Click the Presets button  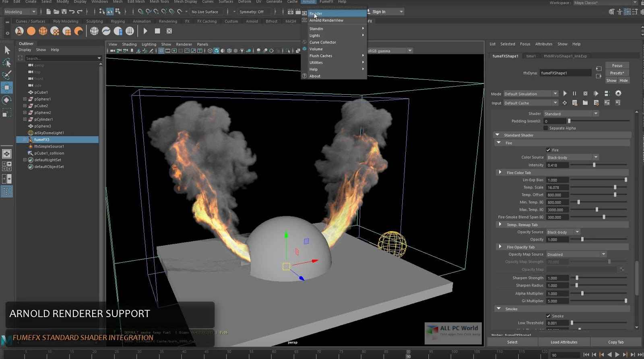(617, 73)
